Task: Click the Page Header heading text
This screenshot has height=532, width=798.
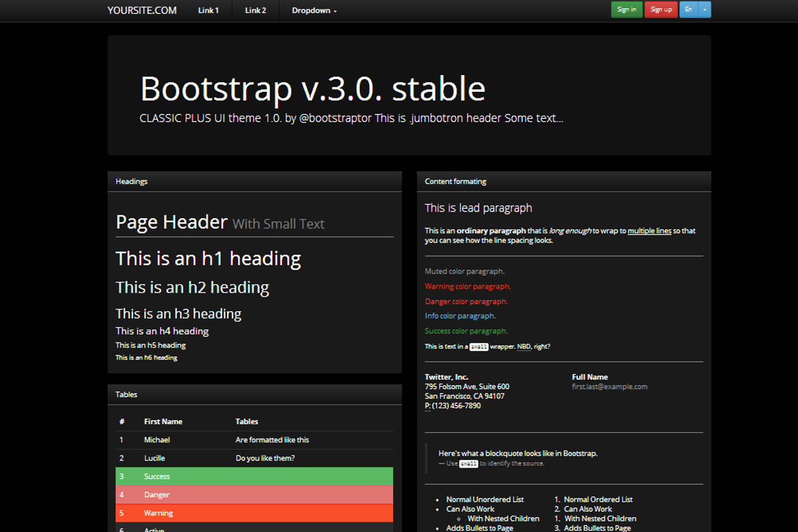Action: pyautogui.click(x=172, y=222)
